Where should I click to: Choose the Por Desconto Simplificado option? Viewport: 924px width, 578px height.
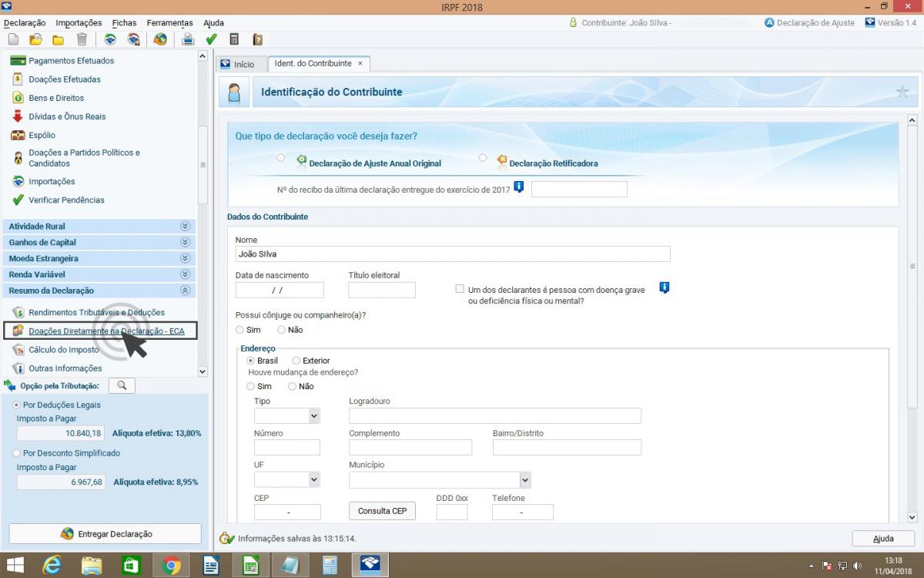(x=17, y=453)
